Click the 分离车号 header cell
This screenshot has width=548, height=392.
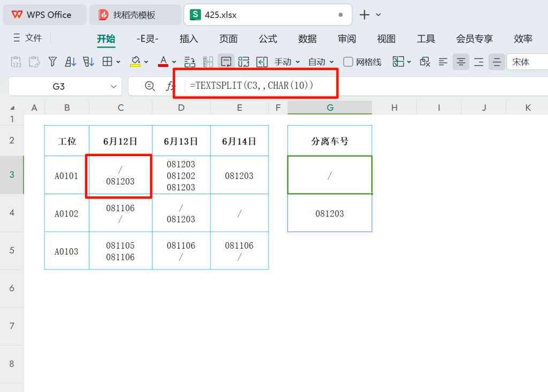330,141
